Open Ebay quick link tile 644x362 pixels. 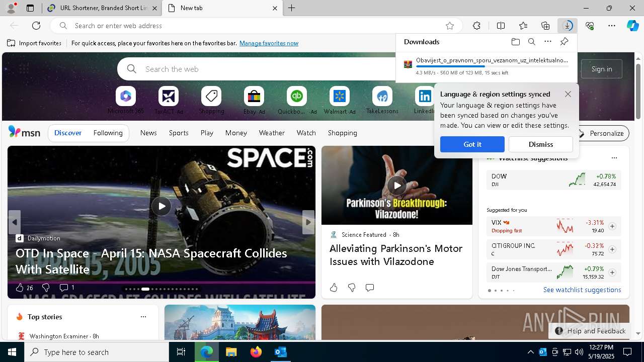coord(254,101)
